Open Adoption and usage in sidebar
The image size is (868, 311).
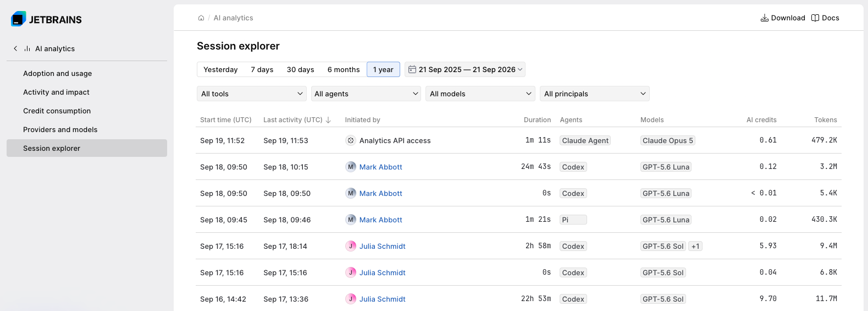click(x=87, y=73)
